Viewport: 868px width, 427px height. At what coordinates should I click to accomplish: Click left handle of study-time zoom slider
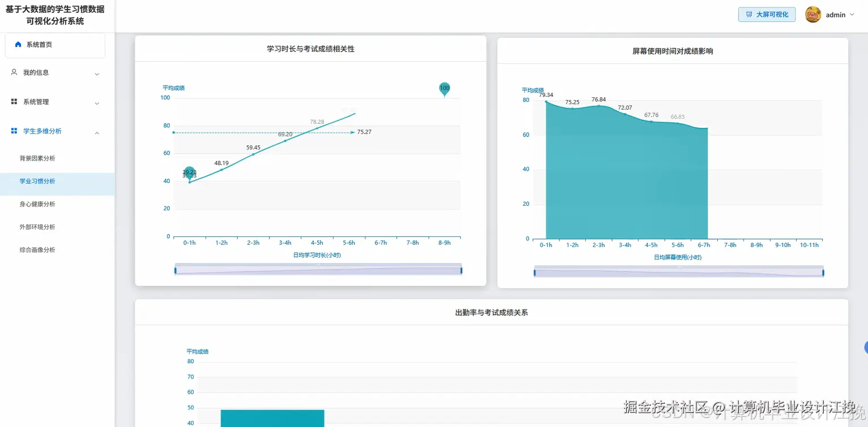coord(176,270)
